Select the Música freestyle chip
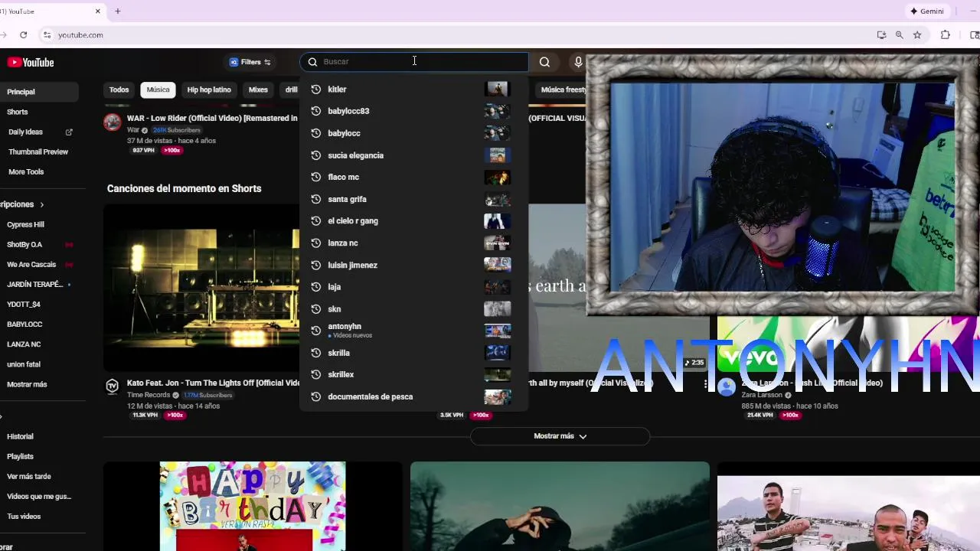980x551 pixels. [562, 90]
